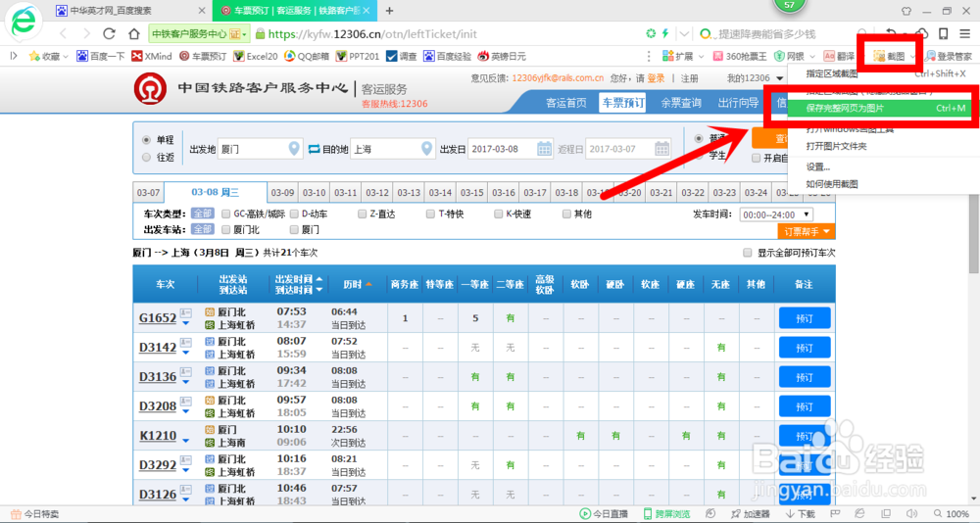Expand the 订票帮手 dropdown
The width and height of the screenshot is (980, 523).
[x=807, y=232]
